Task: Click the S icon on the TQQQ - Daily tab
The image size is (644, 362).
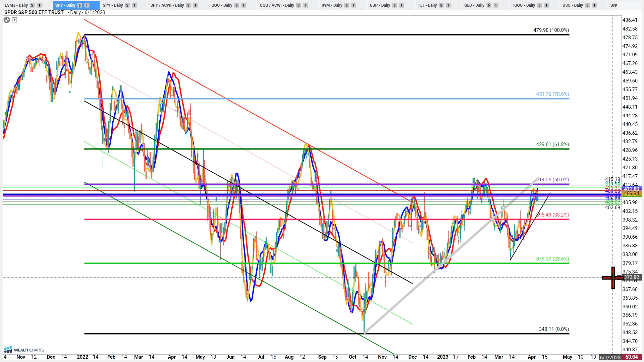Action: [539, 5]
